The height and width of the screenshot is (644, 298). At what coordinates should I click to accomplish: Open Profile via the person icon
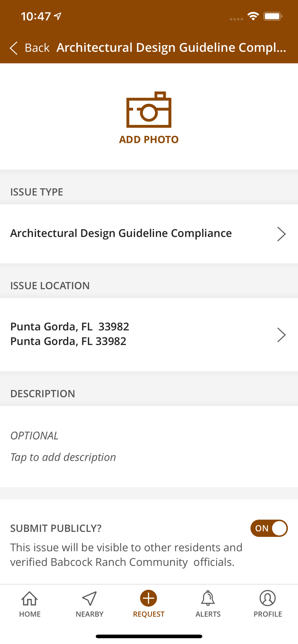(268, 598)
